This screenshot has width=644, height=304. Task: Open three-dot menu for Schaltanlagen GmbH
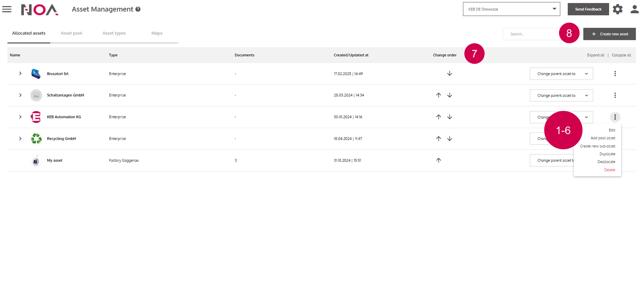coord(615,95)
